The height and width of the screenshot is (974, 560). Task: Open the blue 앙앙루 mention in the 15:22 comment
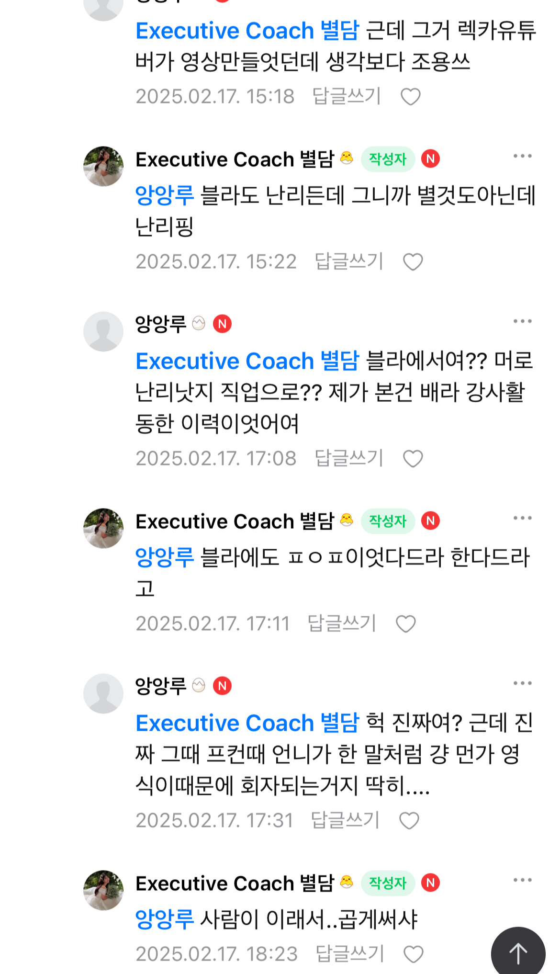point(164,195)
